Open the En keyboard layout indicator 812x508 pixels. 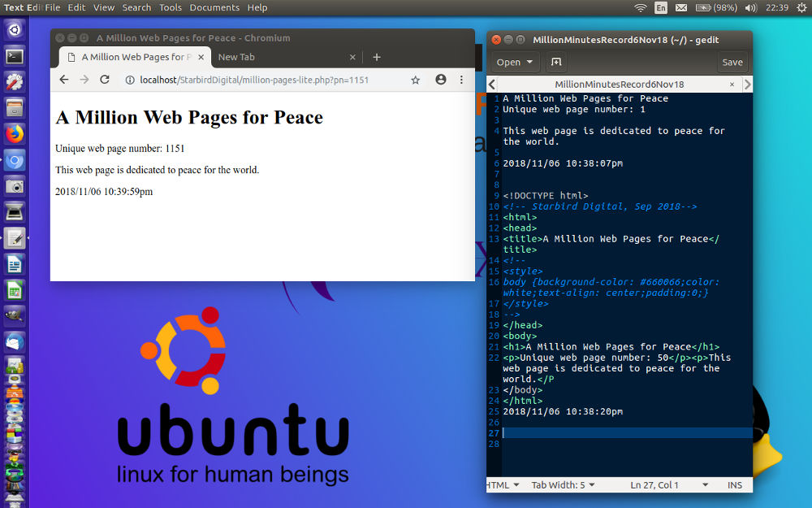click(661, 8)
